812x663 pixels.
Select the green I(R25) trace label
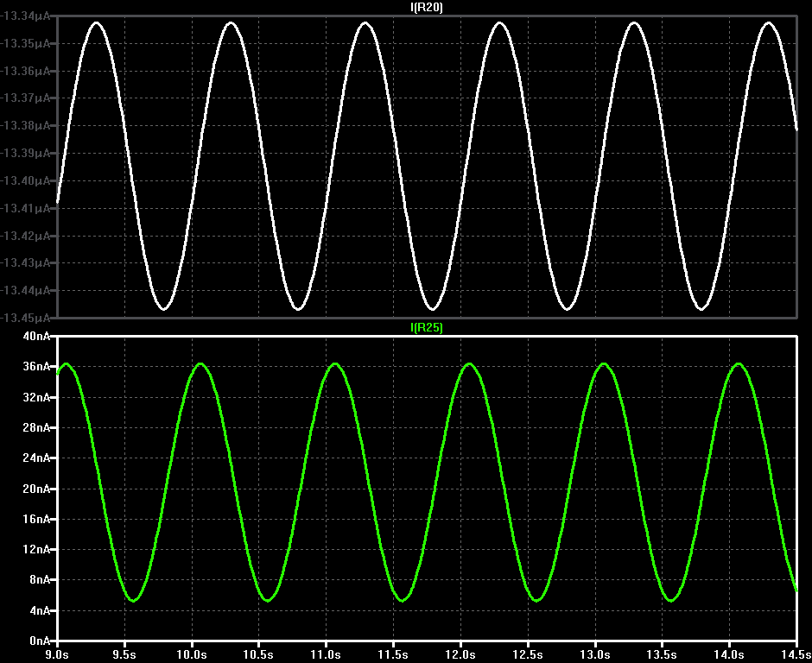coord(426,327)
